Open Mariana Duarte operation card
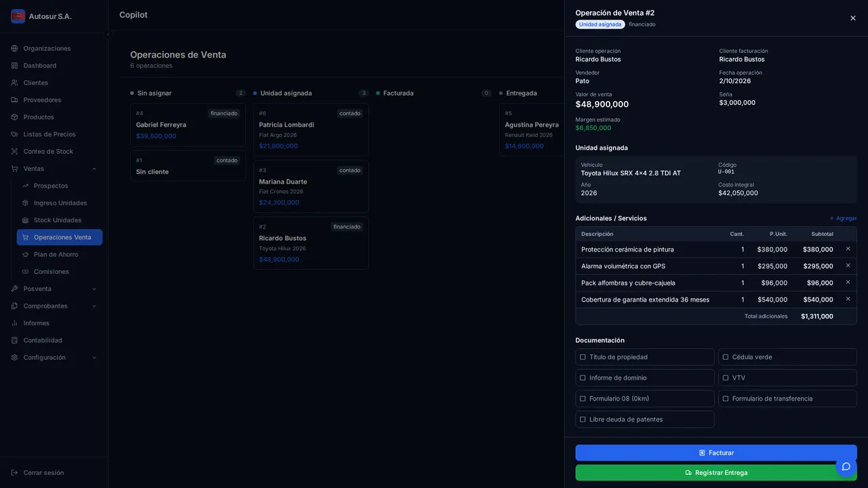The width and height of the screenshot is (868, 488). click(x=311, y=186)
